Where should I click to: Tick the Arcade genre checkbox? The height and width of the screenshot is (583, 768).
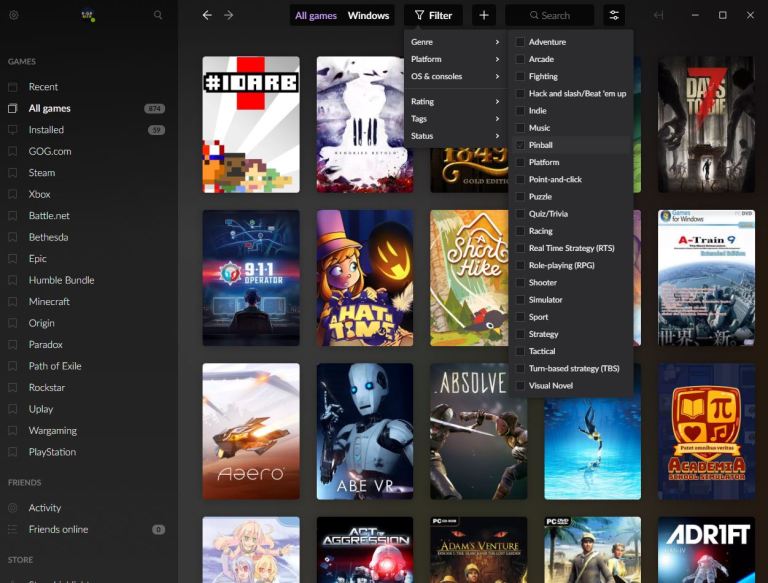[520, 59]
